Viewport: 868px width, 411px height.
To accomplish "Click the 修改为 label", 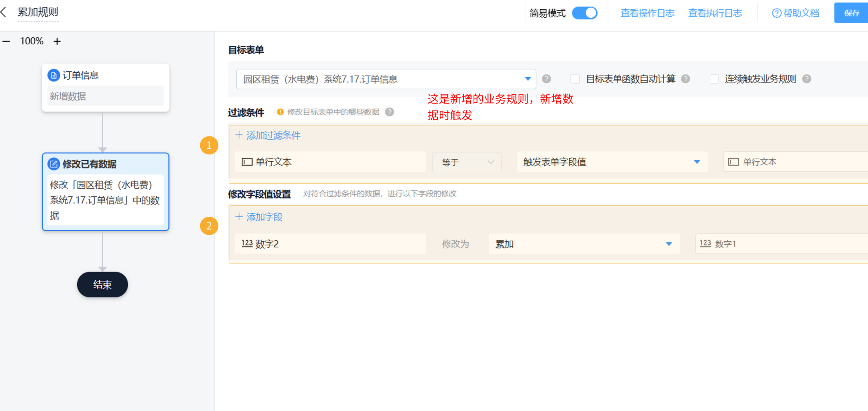I will click(x=455, y=244).
